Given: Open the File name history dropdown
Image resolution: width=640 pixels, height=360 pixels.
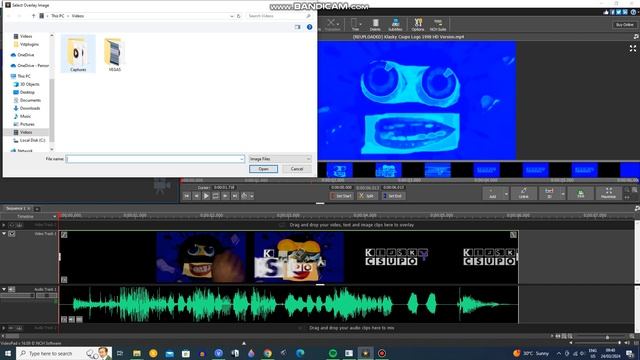Looking at the screenshot, I should coord(242,159).
